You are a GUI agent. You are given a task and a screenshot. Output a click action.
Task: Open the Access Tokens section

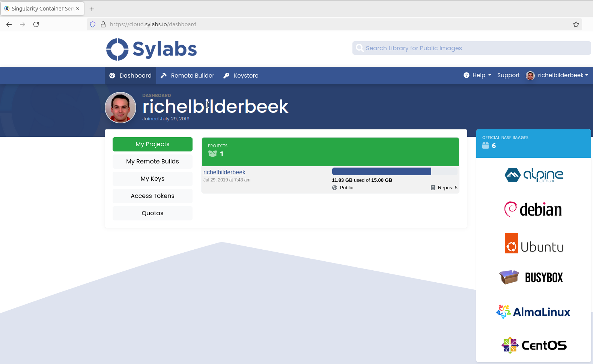[152, 196]
